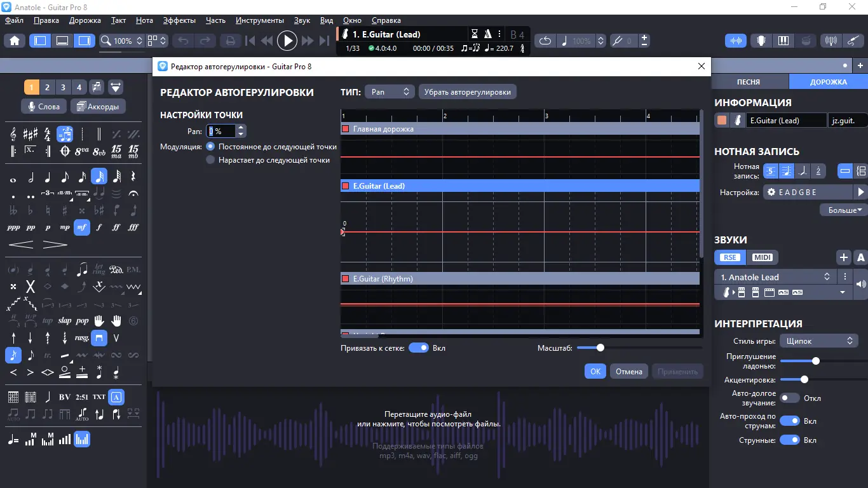Open the Anatole Lead sound selector
The width and height of the screenshot is (868, 488).
click(776, 277)
